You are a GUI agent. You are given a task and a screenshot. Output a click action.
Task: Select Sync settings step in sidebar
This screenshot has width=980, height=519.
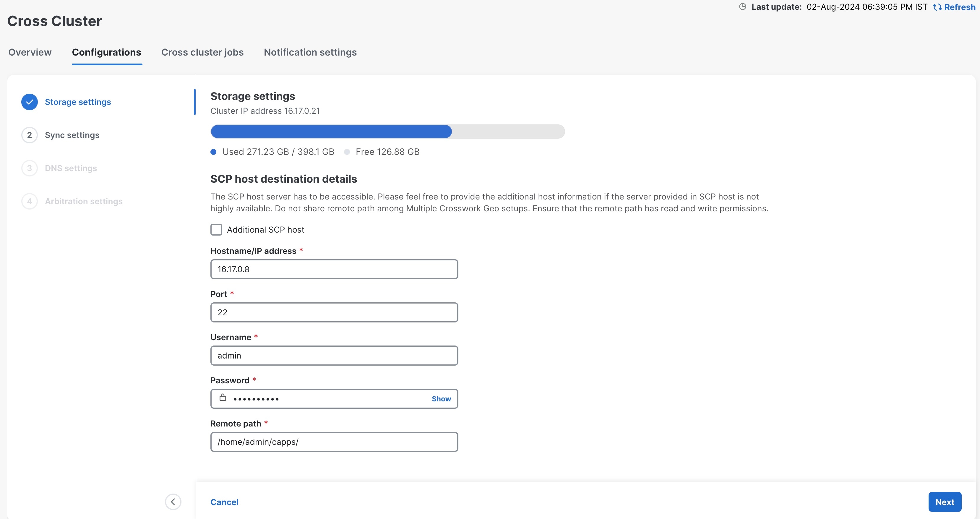click(x=72, y=135)
